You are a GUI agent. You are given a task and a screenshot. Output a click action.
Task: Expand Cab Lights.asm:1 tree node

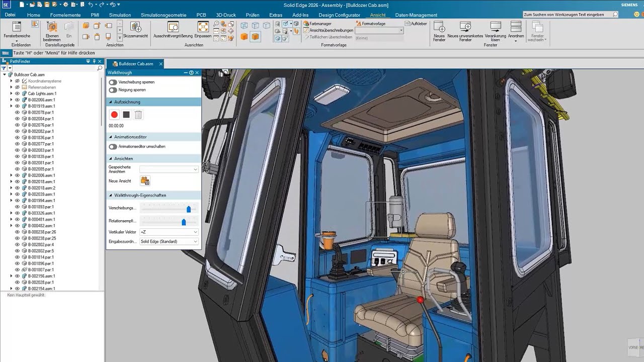coord(11,94)
